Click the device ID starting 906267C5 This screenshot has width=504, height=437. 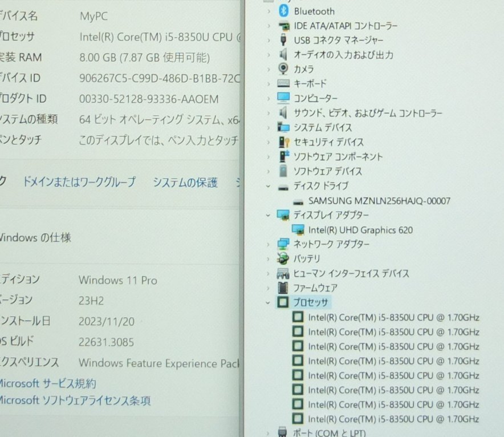[x=160, y=78]
